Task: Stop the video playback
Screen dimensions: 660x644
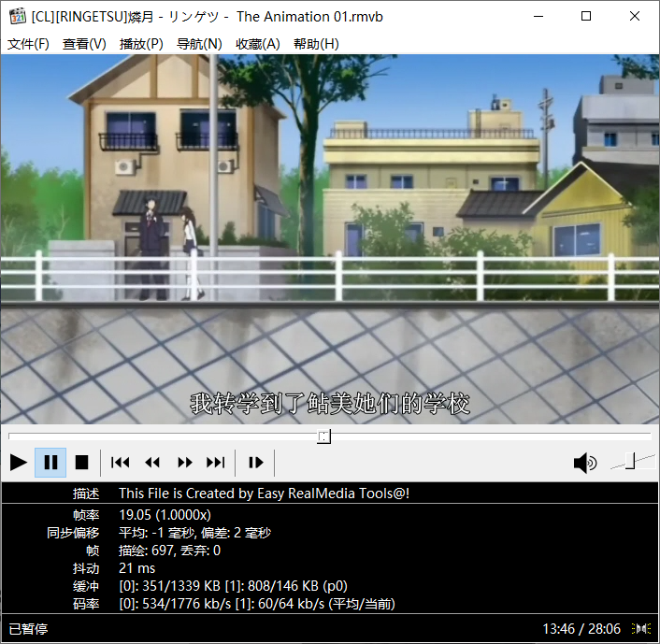Action: point(81,462)
